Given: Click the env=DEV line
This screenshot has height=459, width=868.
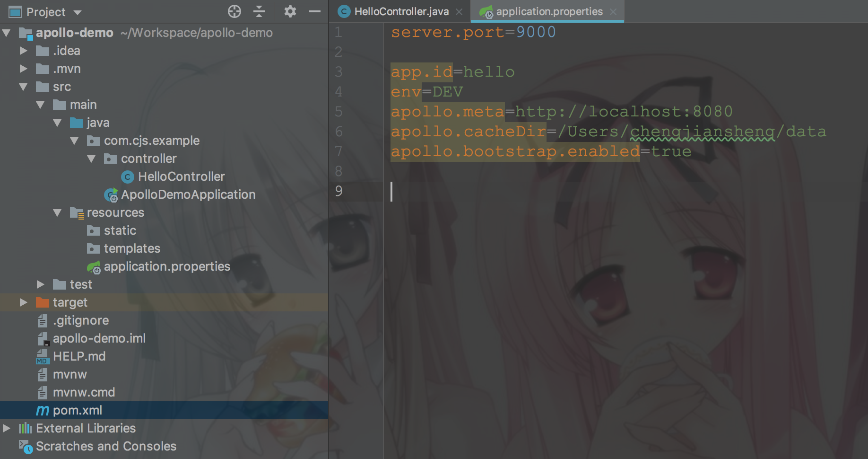Looking at the screenshot, I should pos(427,92).
